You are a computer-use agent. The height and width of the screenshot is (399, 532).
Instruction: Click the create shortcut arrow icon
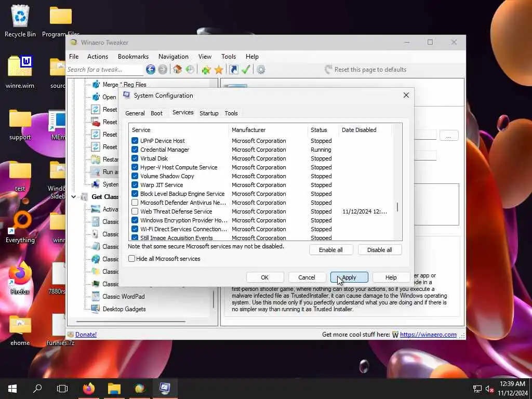[x=233, y=70]
